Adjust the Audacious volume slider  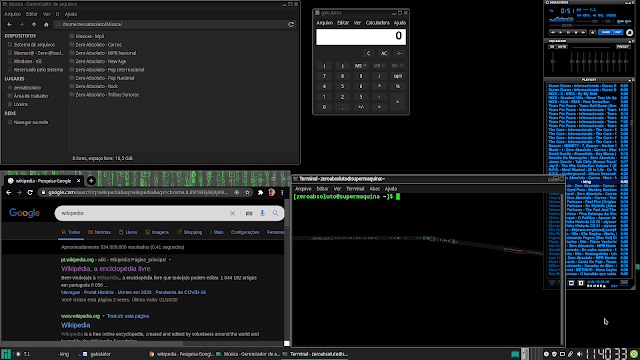click(x=587, y=21)
